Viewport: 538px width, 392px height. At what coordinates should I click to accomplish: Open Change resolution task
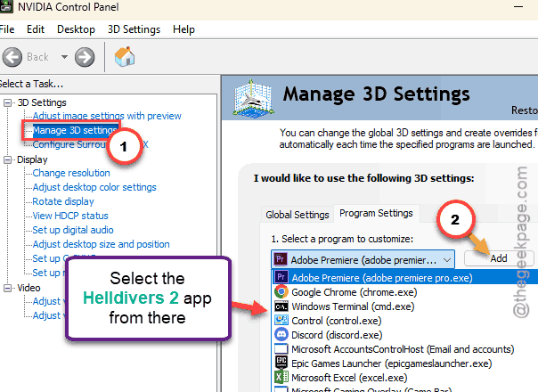click(x=71, y=173)
